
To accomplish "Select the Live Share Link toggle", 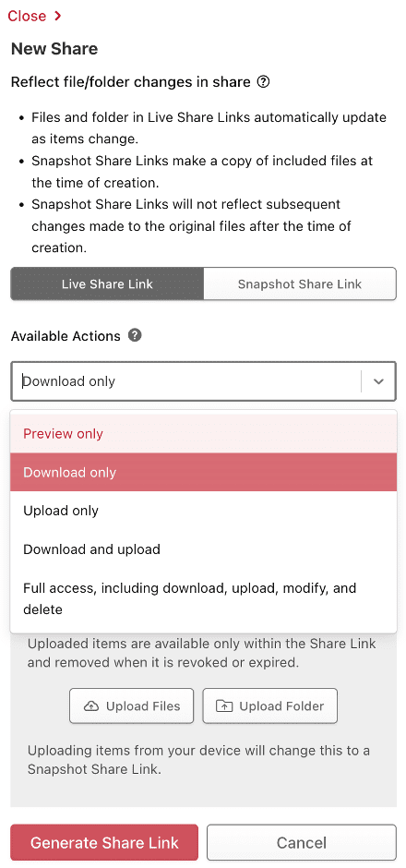I will point(107,284).
